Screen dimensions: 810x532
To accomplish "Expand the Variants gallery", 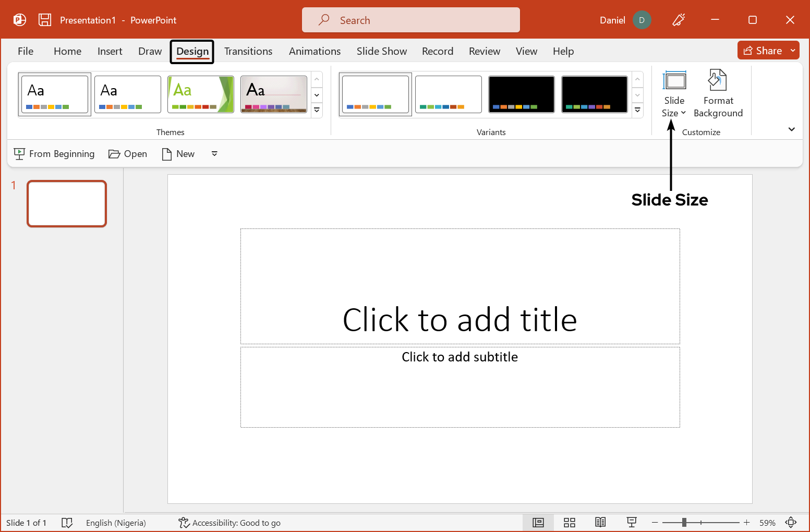I will coord(637,110).
